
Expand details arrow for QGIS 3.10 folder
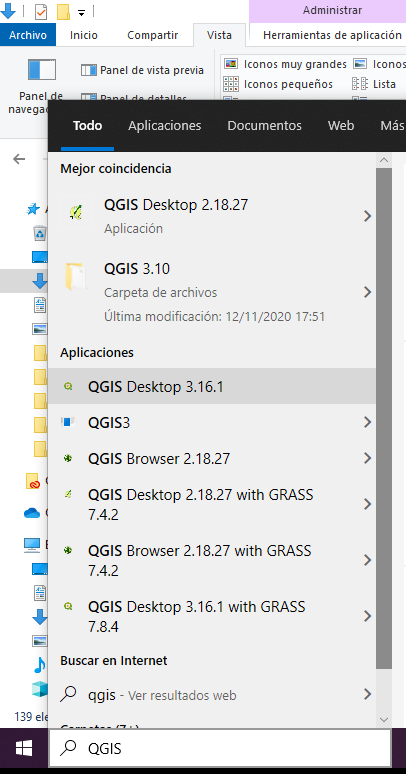[x=367, y=292]
